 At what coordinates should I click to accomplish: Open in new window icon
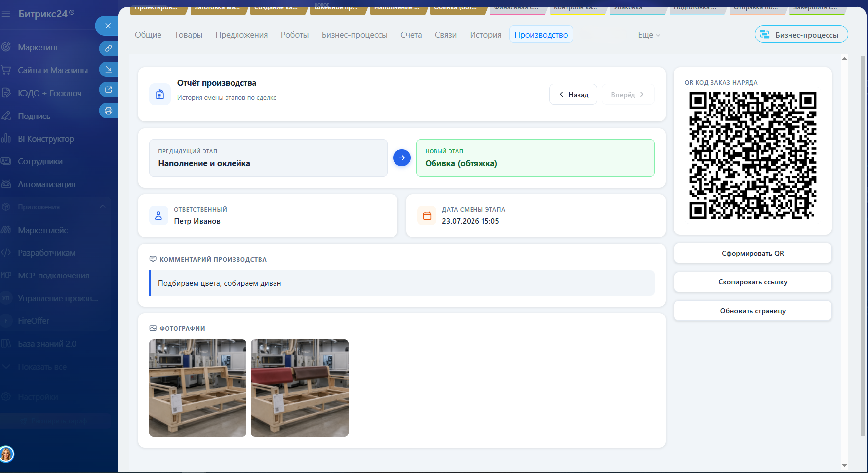pos(109,90)
